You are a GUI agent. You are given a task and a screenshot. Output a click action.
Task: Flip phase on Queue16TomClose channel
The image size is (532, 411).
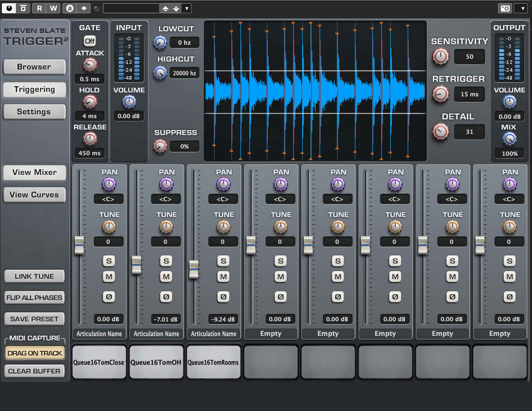pos(109,297)
